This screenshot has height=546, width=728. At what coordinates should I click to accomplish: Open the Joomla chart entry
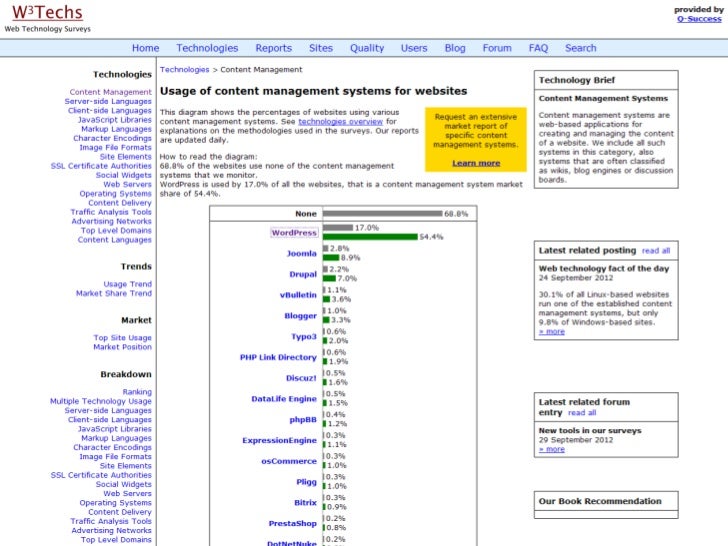click(x=302, y=253)
